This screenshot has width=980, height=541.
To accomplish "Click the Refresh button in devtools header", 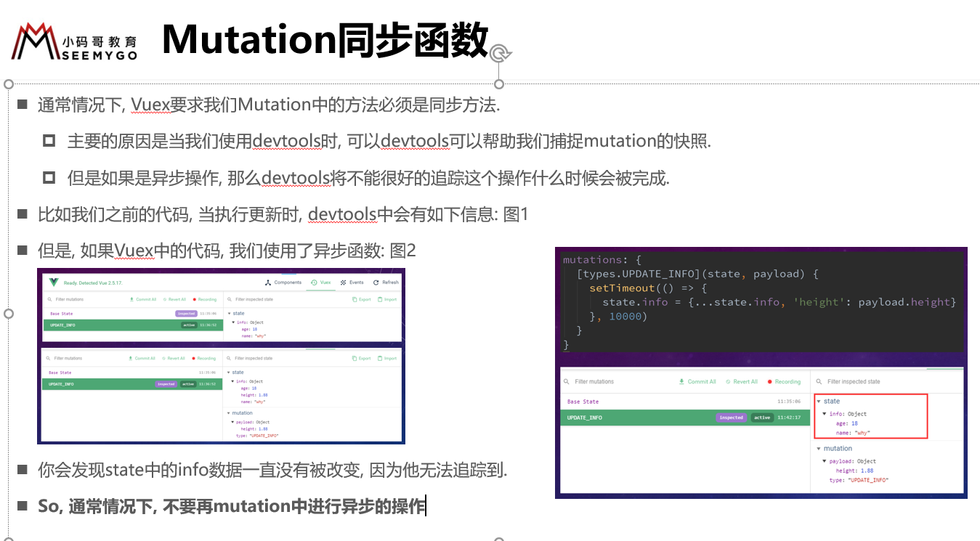I will point(386,282).
